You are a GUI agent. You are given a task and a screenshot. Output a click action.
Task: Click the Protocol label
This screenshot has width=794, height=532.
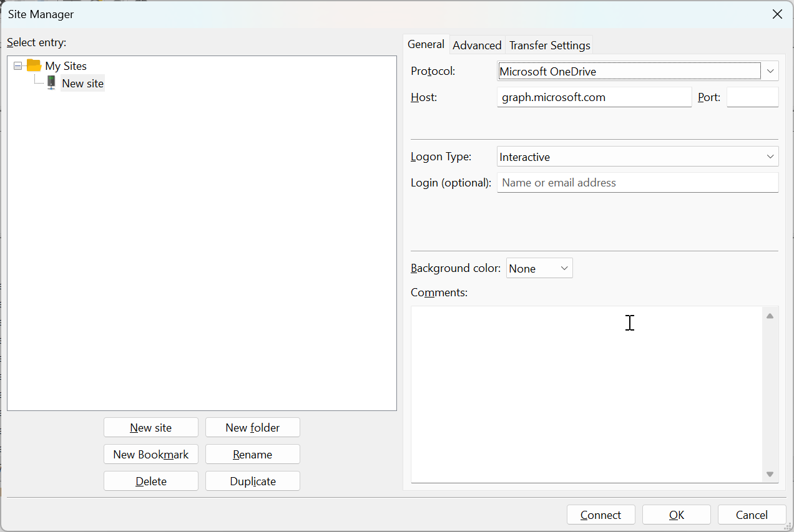(433, 71)
